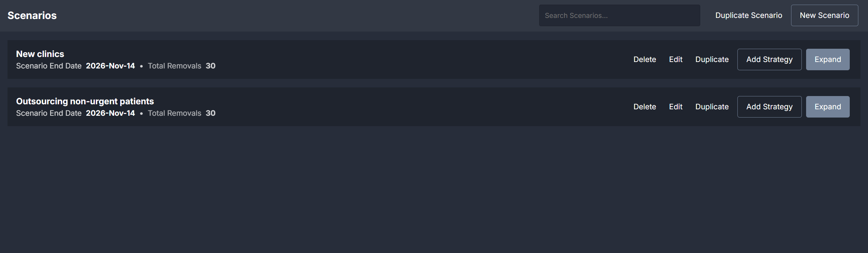Select the Outsourcing non-urgent patients title
Viewport: 868px width, 253px height.
tap(85, 101)
